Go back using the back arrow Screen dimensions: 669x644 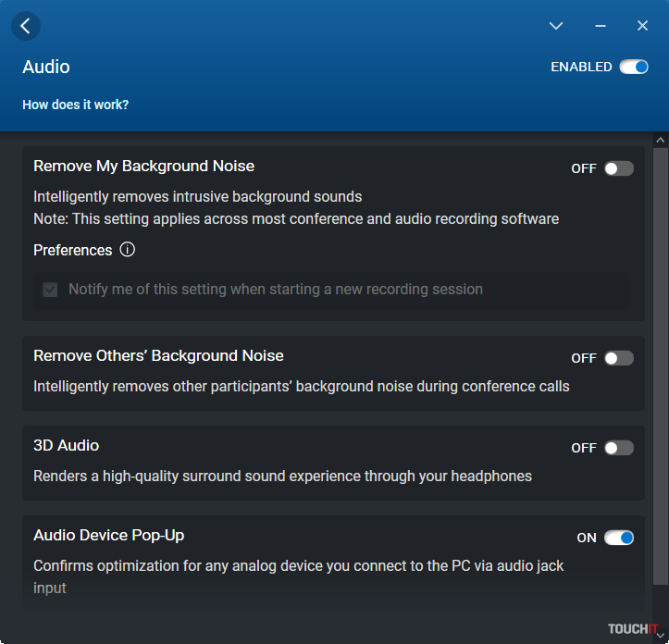point(25,26)
